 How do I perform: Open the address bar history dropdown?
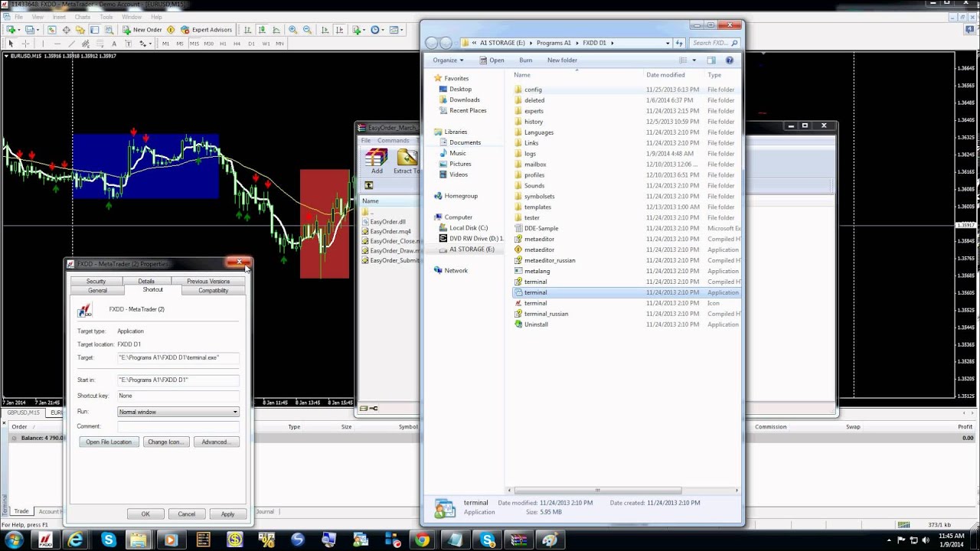[668, 43]
